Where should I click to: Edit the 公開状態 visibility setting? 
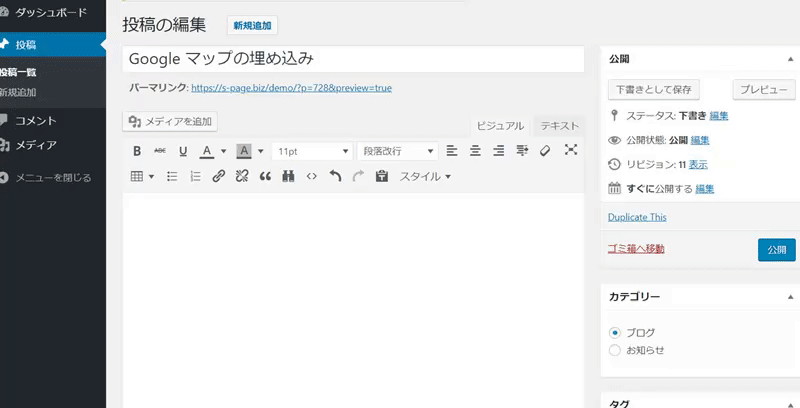[699, 140]
